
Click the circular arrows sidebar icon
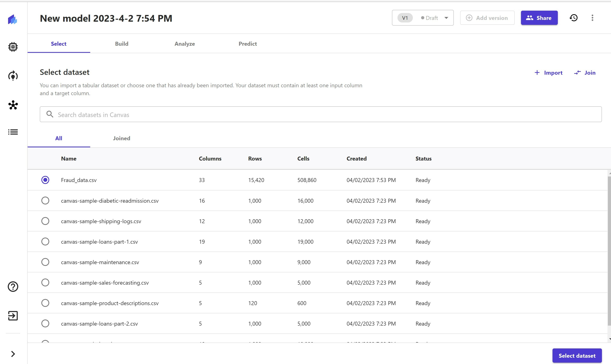[13, 76]
